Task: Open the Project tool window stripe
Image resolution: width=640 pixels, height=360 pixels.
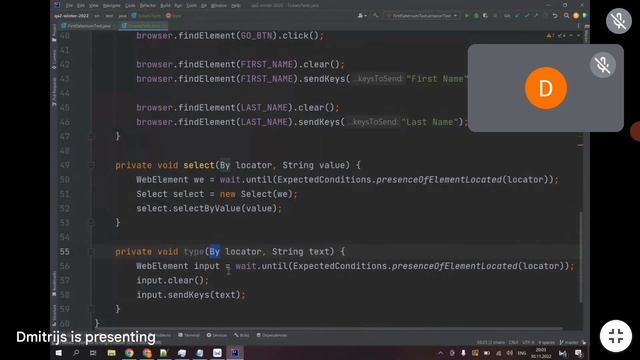Action: (54, 33)
